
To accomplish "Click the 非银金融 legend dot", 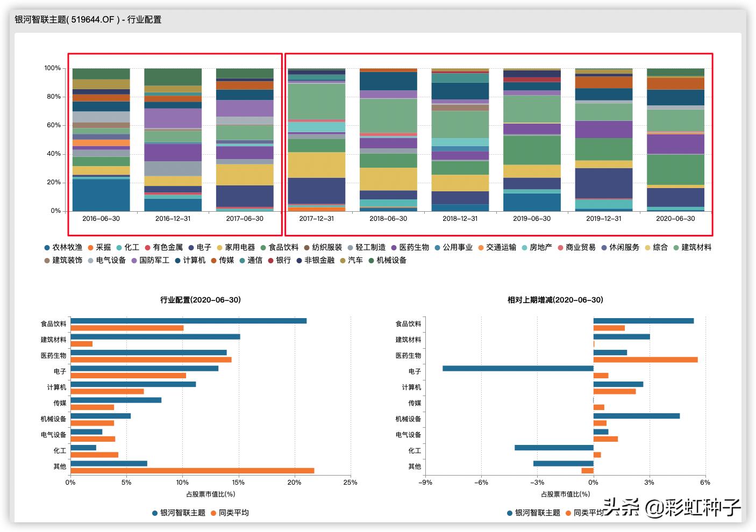I will coord(299,261).
